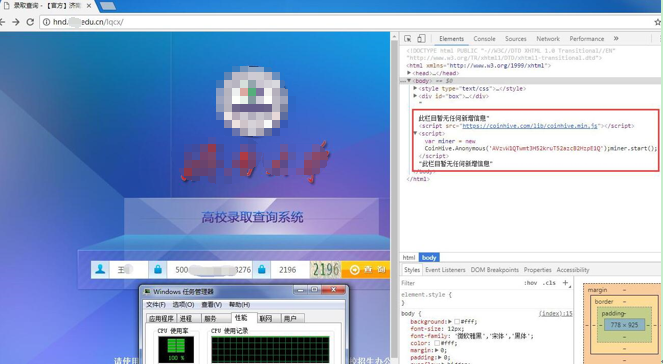
Task: Reload the page with the refresh icon
Action: click(30, 22)
